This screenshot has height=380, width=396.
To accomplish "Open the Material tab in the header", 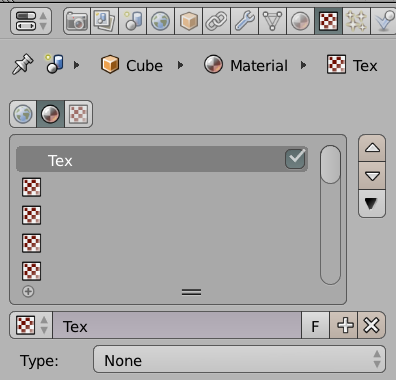I will [x=300, y=21].
